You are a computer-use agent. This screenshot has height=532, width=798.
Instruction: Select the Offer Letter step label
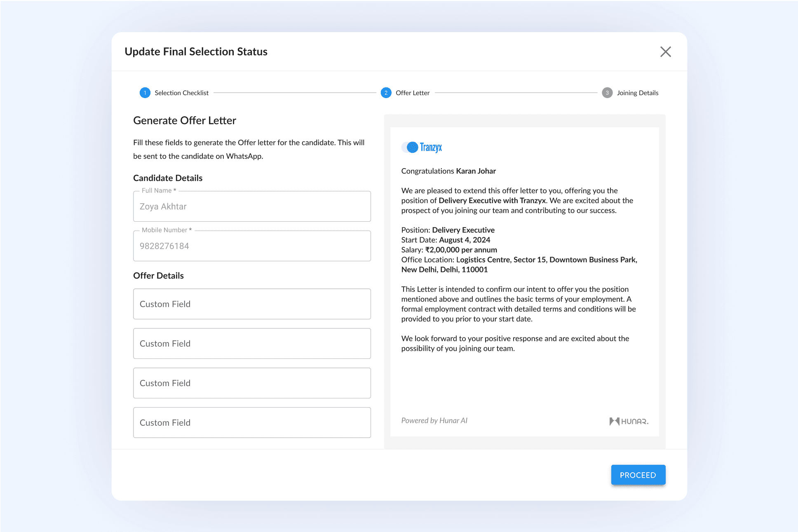click(412, 93)
